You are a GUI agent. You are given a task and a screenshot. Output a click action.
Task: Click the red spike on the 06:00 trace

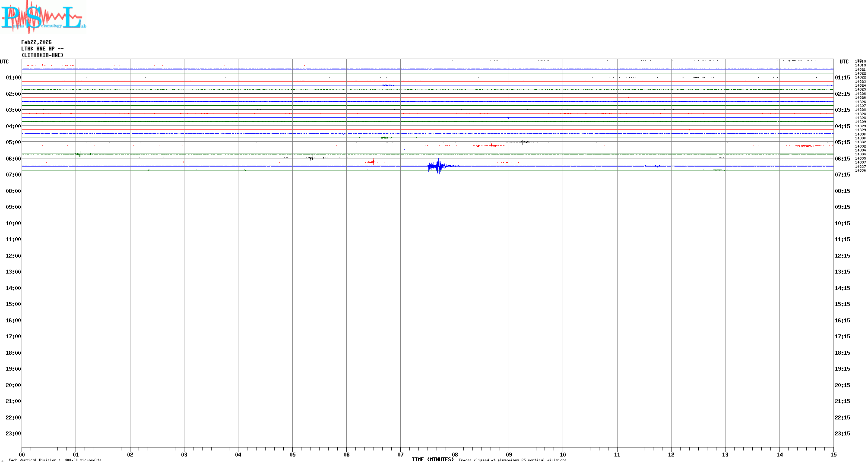pyautogui.click(x=373, y=162)
